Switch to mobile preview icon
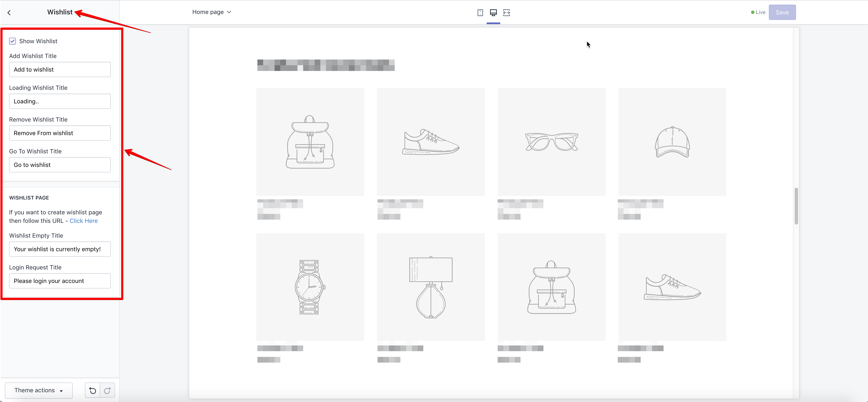 coord(480,12)
